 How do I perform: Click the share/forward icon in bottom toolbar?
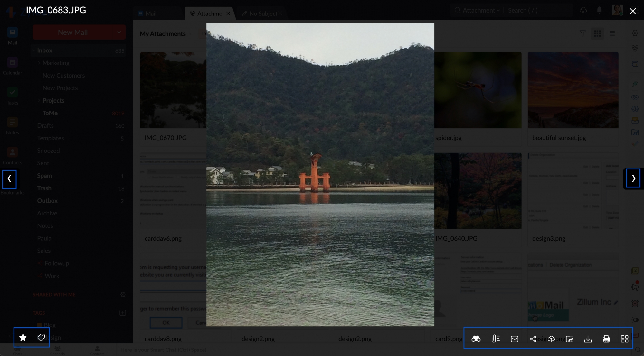coord(533,338)
